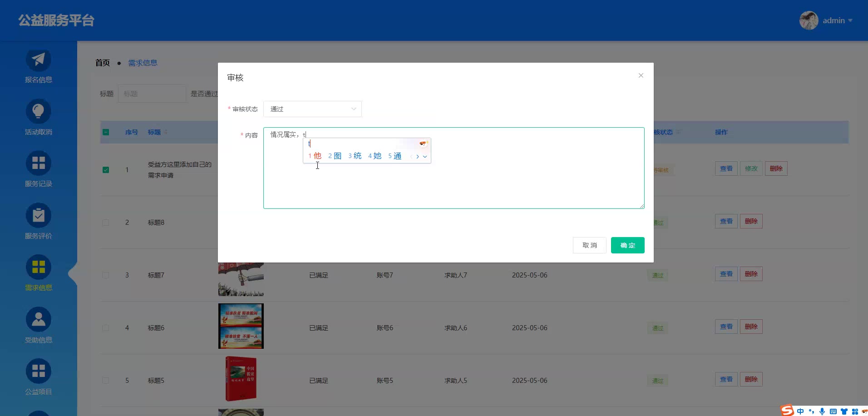Click the Sogou input method logo
The image size is (868, 416).
787,411
